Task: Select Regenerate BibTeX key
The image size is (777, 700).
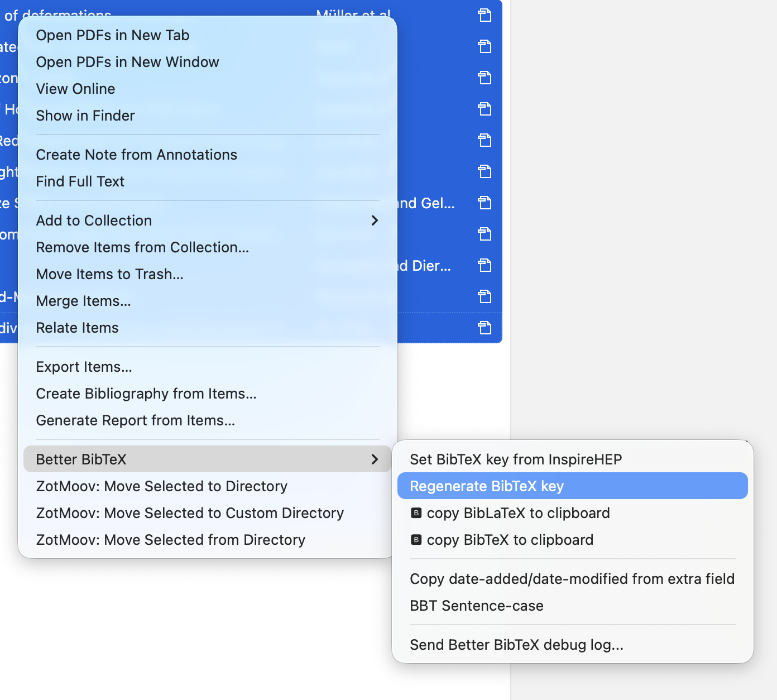Action: click(x=573, y=486)
